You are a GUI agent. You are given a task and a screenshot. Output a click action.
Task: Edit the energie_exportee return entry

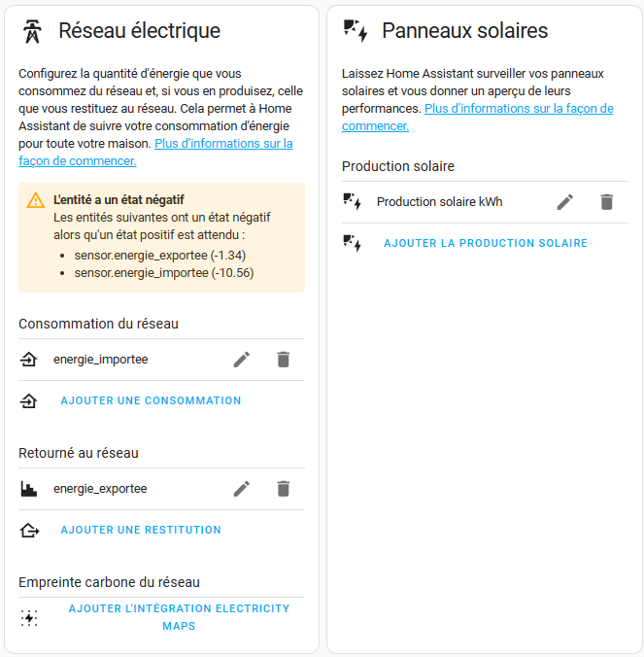242,489
